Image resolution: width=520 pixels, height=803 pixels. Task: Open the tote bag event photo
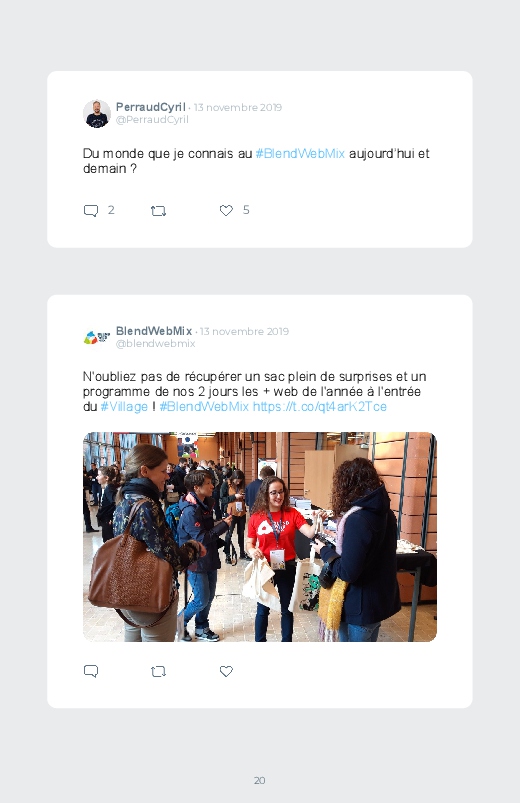[260, 537]
